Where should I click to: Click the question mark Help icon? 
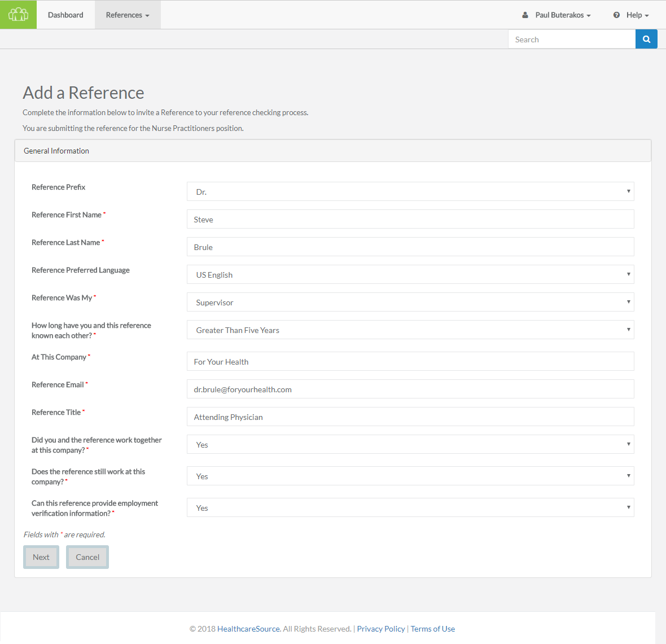click(615, 15)
